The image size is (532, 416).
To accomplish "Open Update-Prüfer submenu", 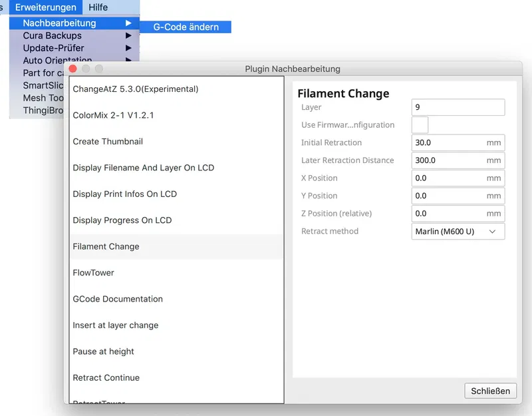I will 74,48.
